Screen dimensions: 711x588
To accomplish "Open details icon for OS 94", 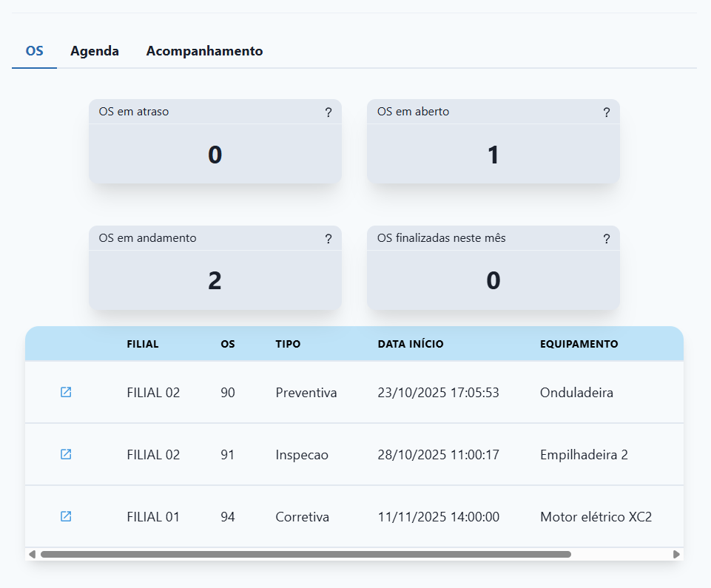I will click(x=66, y=516).
